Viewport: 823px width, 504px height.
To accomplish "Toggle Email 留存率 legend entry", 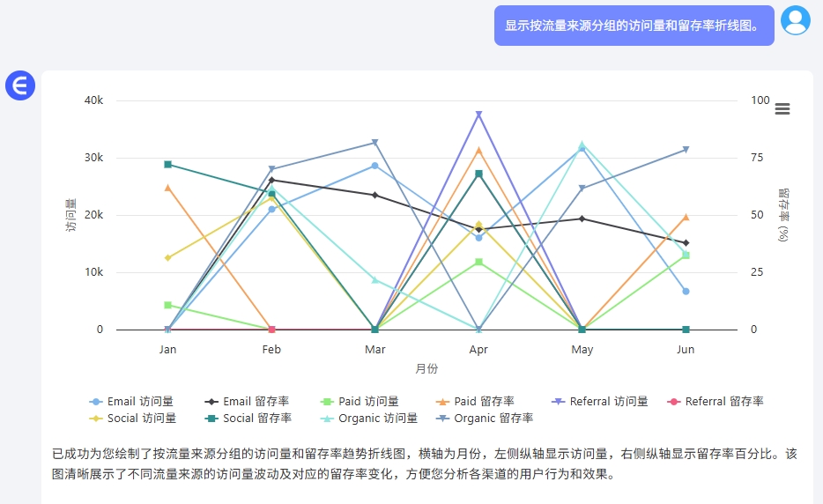I will coord(247,402).
